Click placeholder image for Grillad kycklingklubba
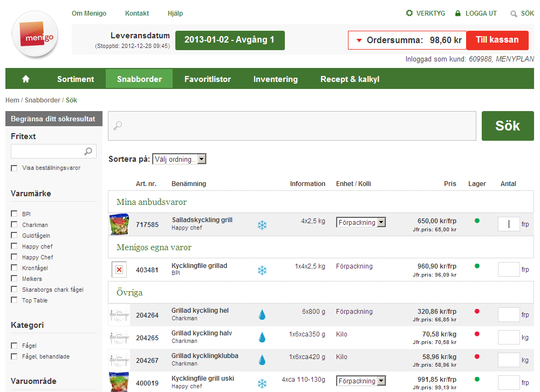The image size is (540, 392). [119, 360]
